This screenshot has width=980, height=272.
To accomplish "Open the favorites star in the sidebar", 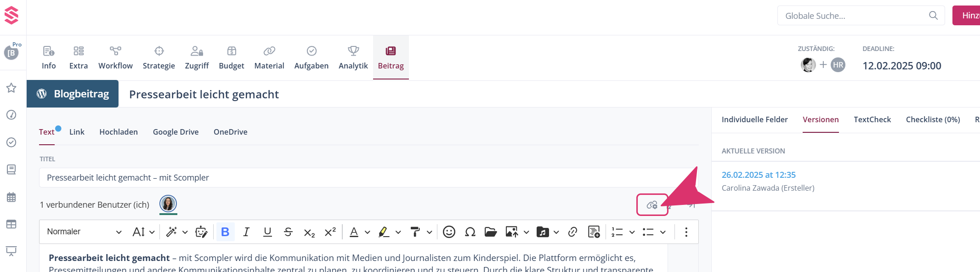I will (x=11, y=88).
